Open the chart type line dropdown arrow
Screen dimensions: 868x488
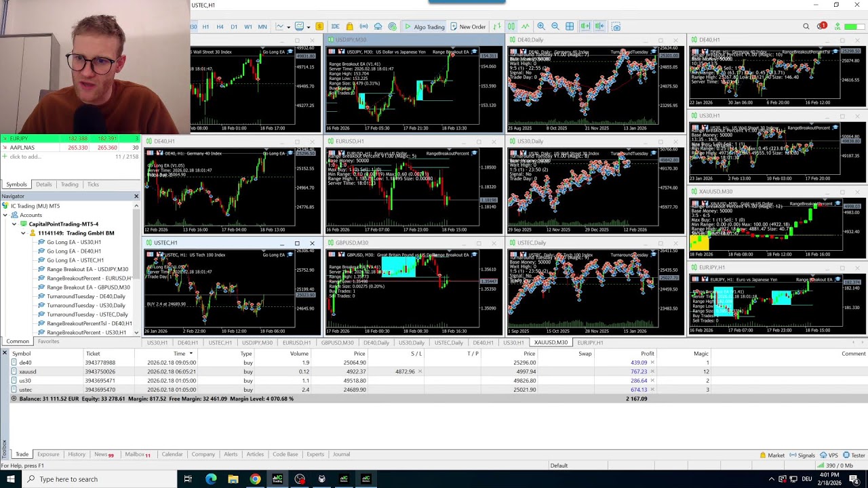pos(288,27)
